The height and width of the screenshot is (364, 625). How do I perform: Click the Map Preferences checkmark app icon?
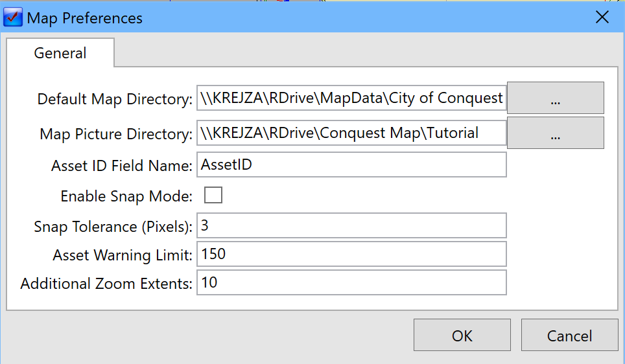(13, 17)
